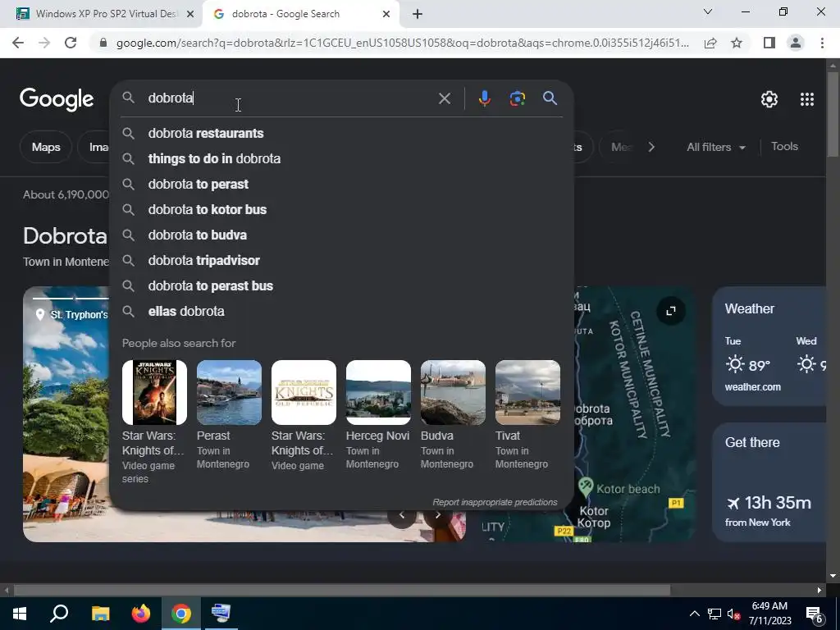The height and width of the screenshot is (630, 840).
Task: Clear the search box with the X icon
Action: point(444,98)
